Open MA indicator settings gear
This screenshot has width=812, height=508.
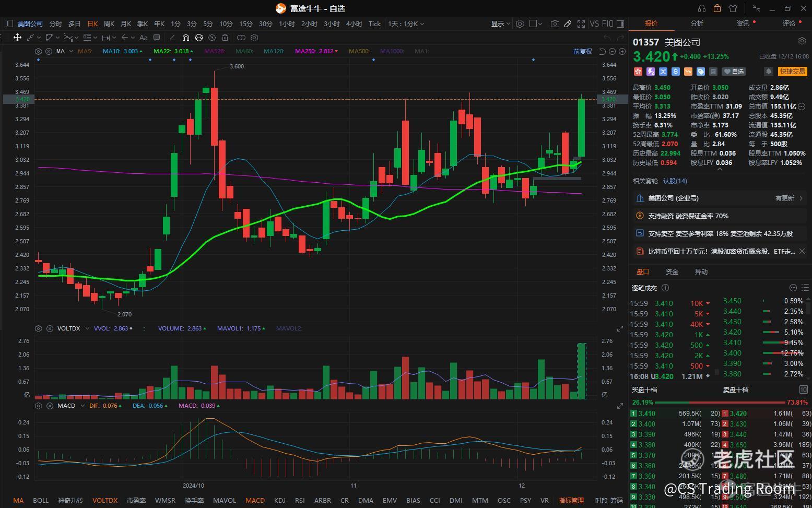[x=38, y=51]
